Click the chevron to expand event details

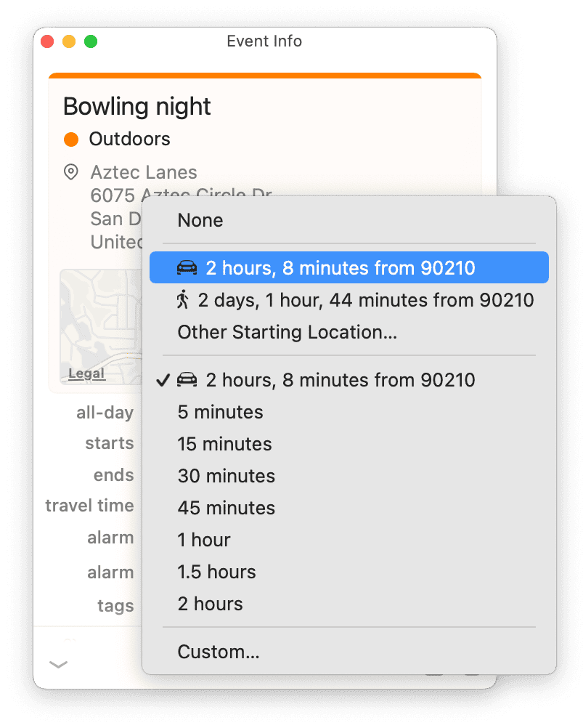58,663
